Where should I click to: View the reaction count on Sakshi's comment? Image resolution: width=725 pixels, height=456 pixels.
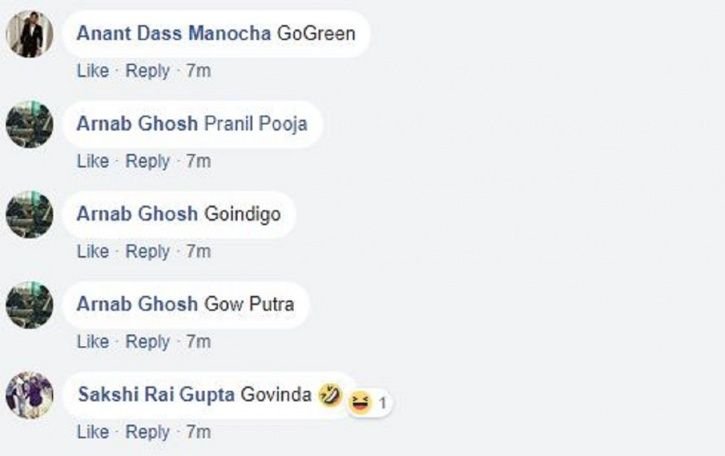click(382, 403)
